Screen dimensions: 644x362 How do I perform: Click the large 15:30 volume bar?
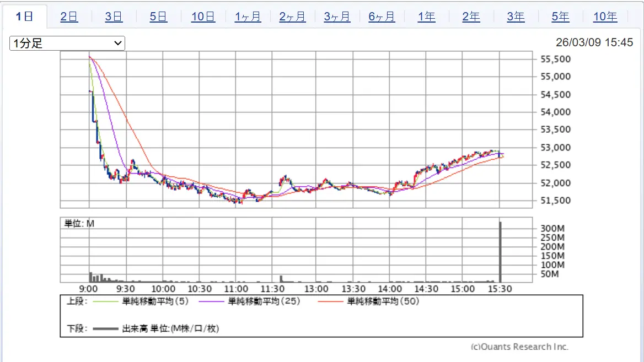click(x=500, y=252)
